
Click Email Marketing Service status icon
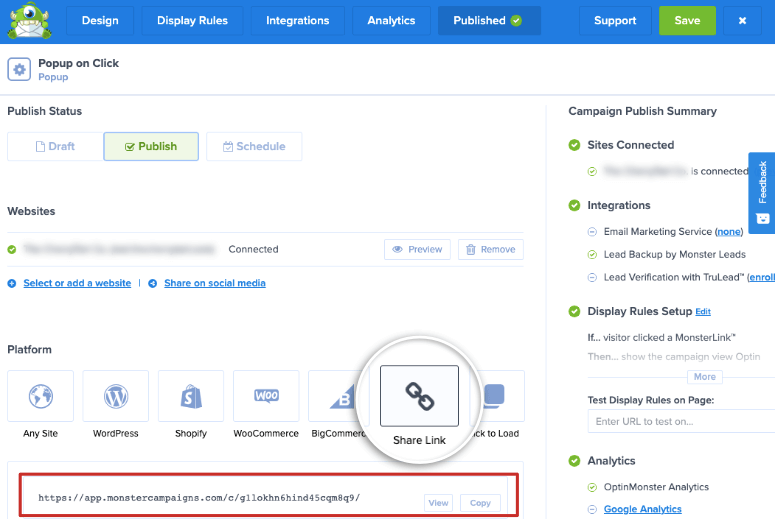(592, 232)
